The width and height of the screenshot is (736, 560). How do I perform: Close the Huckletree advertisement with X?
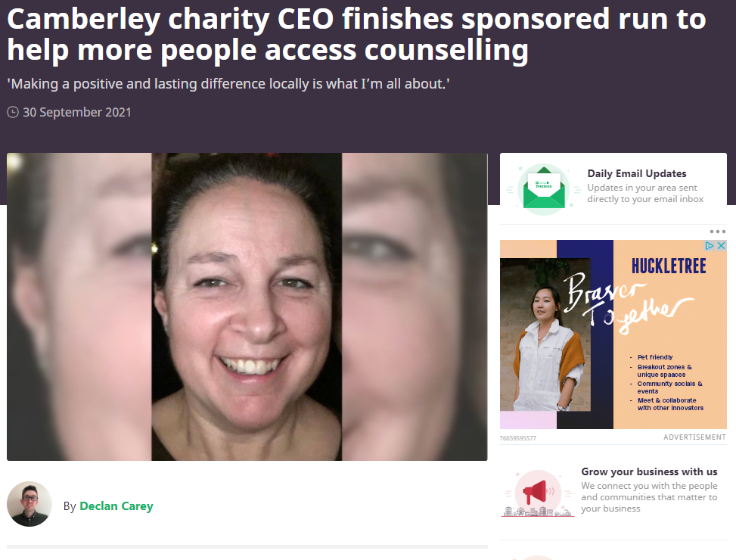click(x=721, y=245)
